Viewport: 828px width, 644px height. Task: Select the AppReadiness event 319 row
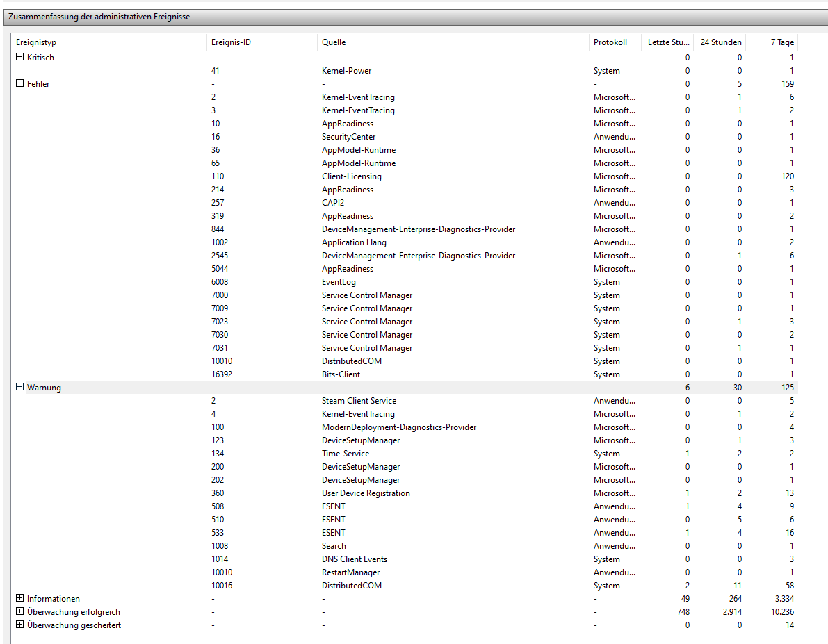click(405, 216)
